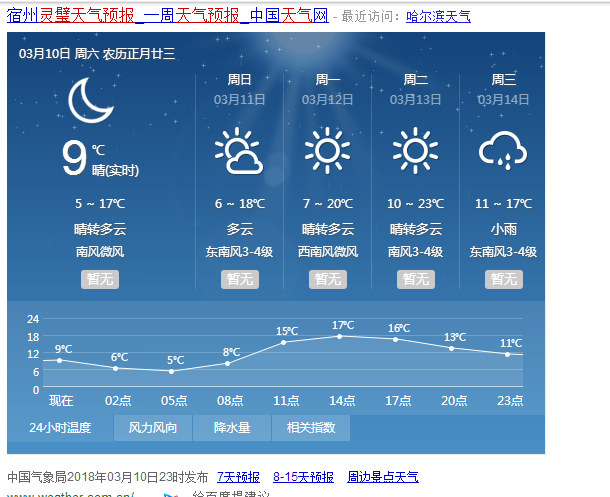Open the 相关指数 tab

tap(311, 428)
